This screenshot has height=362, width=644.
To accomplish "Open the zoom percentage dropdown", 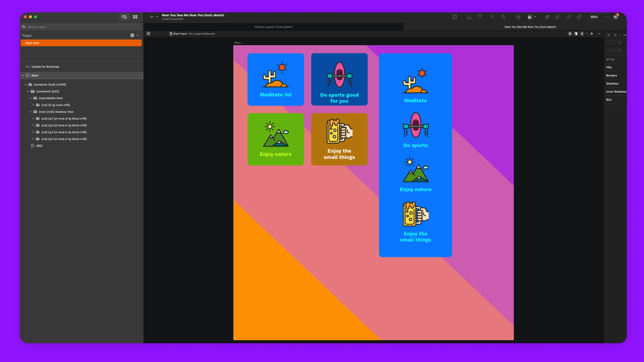I will click(x=599, y=17).
